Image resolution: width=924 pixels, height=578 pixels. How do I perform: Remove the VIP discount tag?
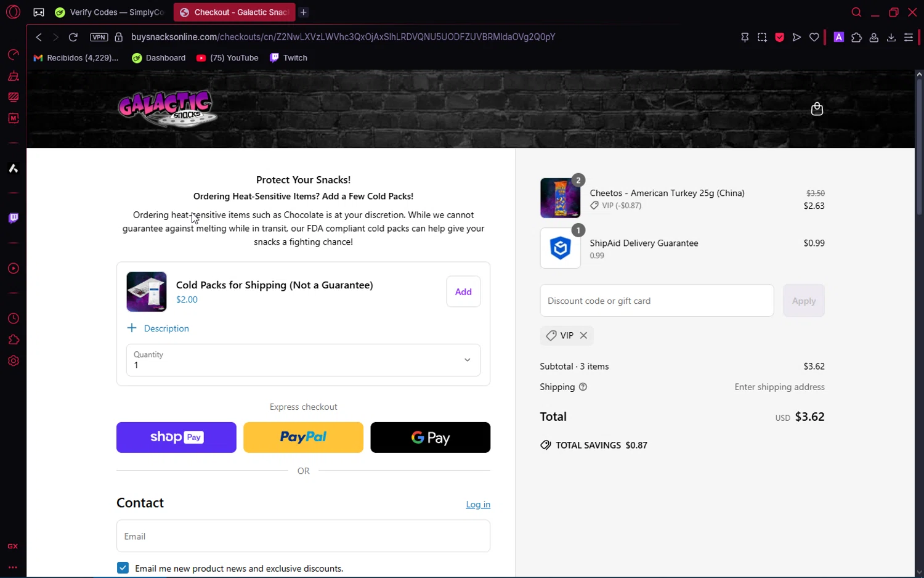coord(583,336)
